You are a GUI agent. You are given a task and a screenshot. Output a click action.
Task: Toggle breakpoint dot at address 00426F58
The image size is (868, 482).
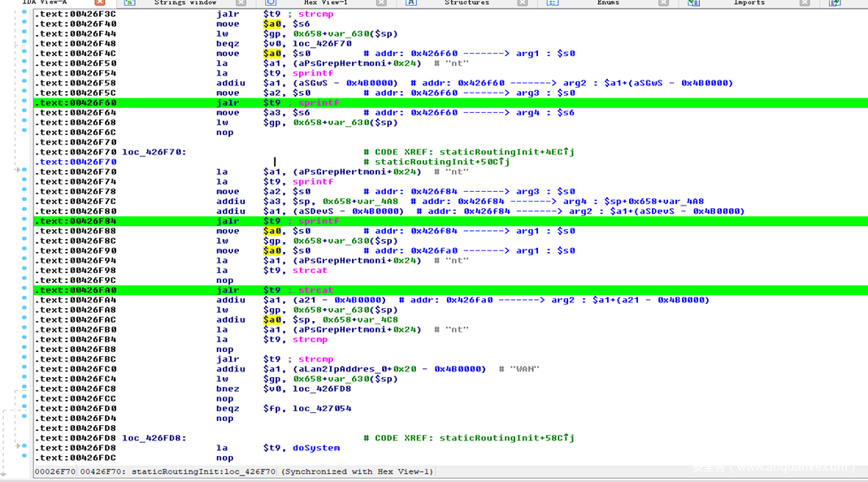[24, 81]
